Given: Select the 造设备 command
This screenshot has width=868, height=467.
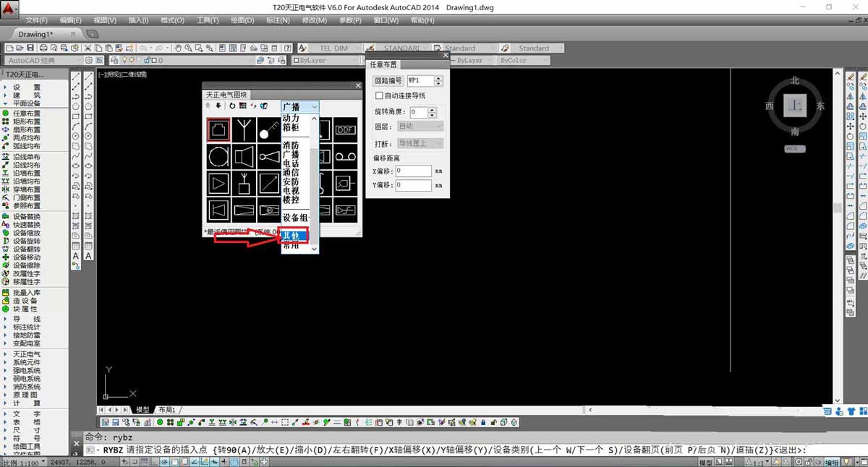Looking at the screenshot, I should (25, 301).
